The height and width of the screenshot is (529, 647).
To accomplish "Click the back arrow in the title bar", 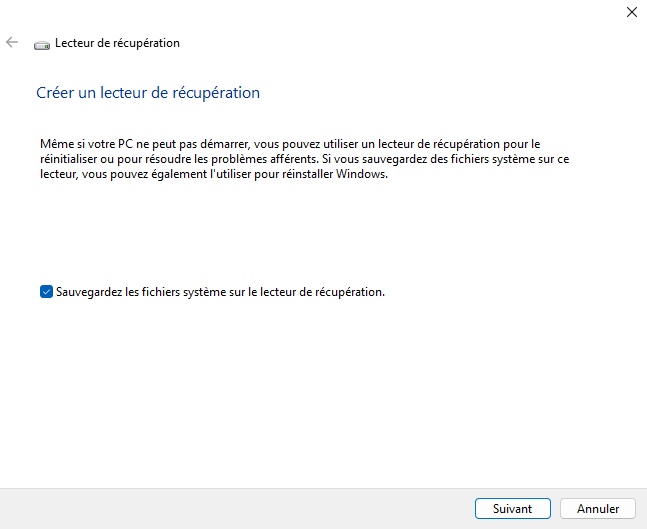I will coord(12,43).
